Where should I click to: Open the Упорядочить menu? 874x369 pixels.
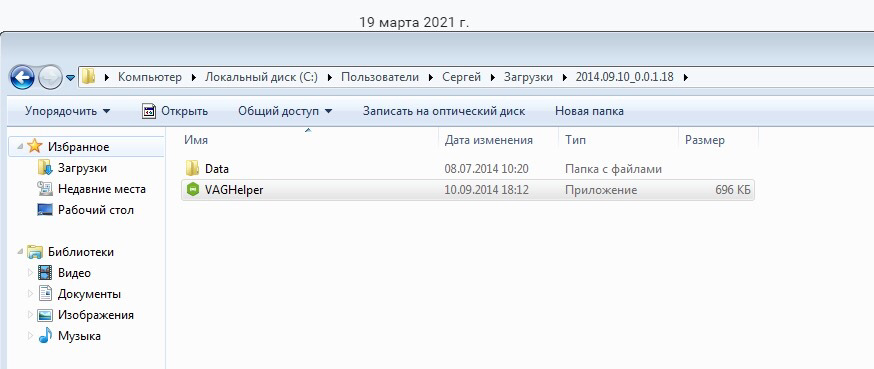coord(67,111)
